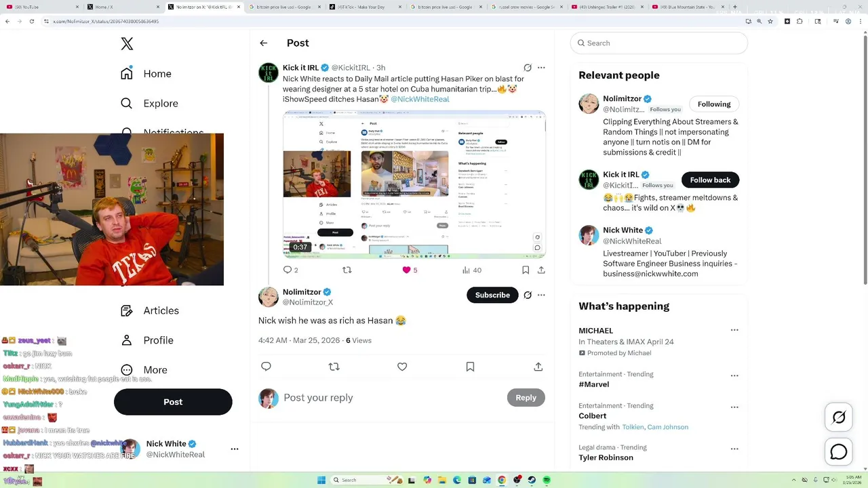Click Subscribe to Nolimitzor
The image size is (868, 488).
[492, 295]
